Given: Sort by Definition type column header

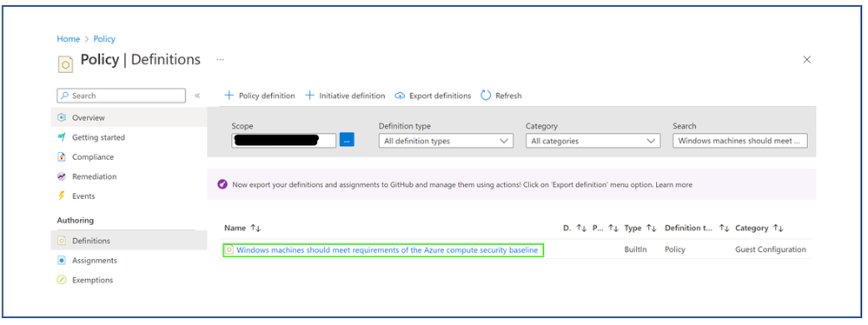Looking at the screenshot, I should 696,229.
